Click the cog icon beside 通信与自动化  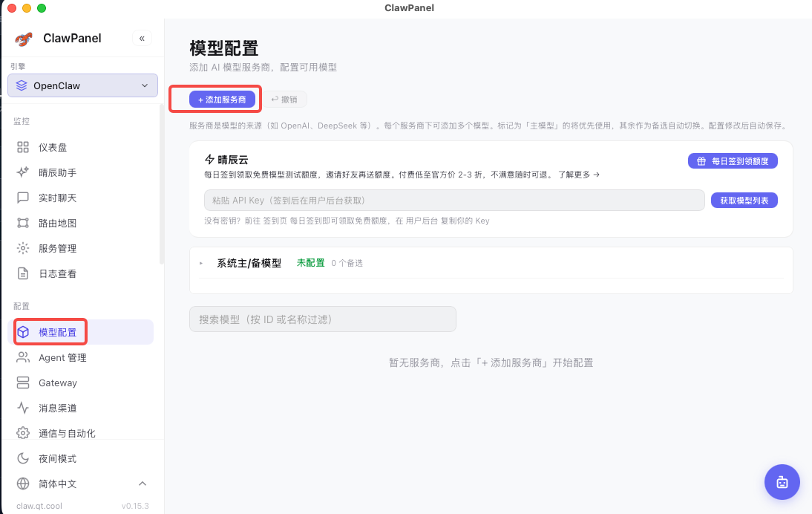point(23,433)
